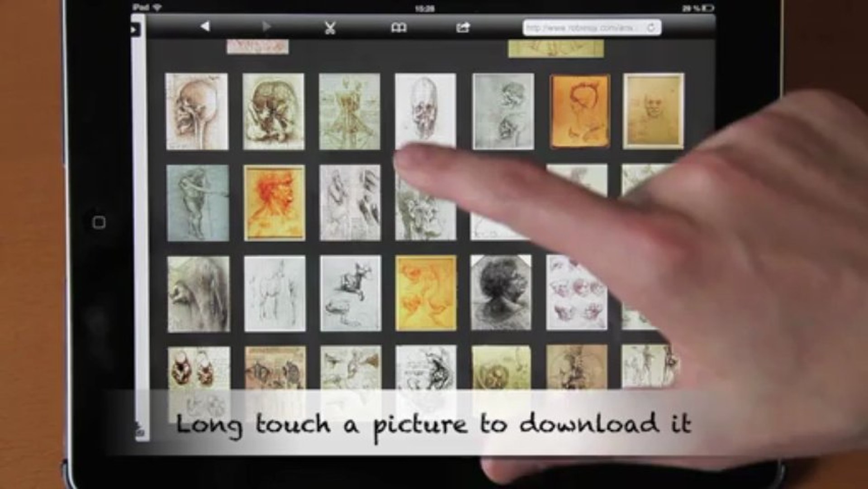Select the sectioned skull sketch beside the profile skull

coord(274,111)
